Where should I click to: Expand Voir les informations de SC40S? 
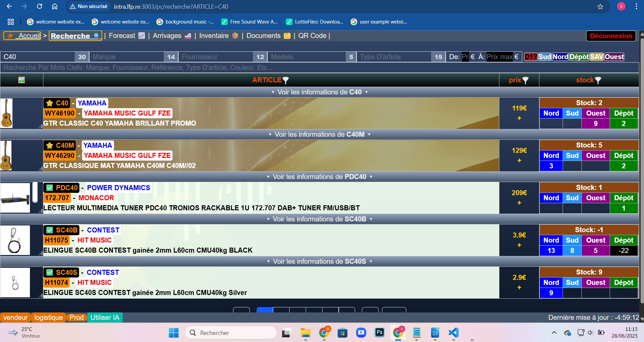pos(319,261)
